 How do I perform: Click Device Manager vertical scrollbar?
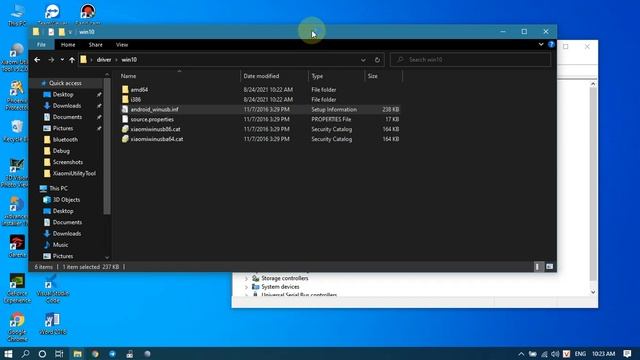pyautogui.click(x=593, y=188)
